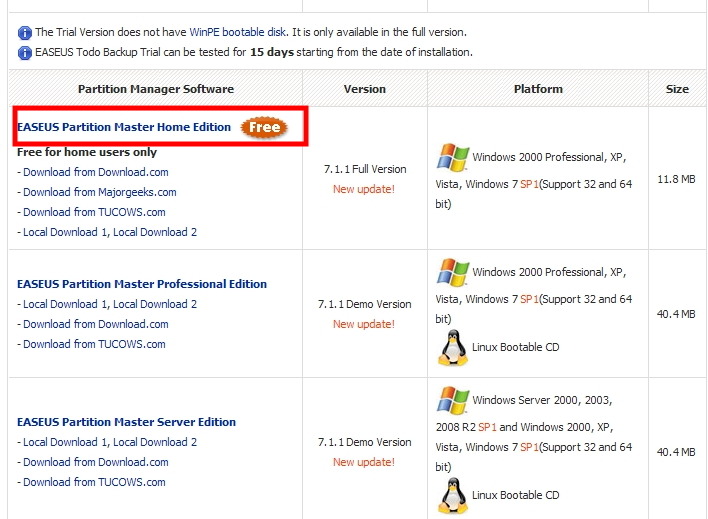The height and width of the screenshot is (519, 708).
Task: Download Home Edition from Majorgeeks.com
Action: click(99, 192)
